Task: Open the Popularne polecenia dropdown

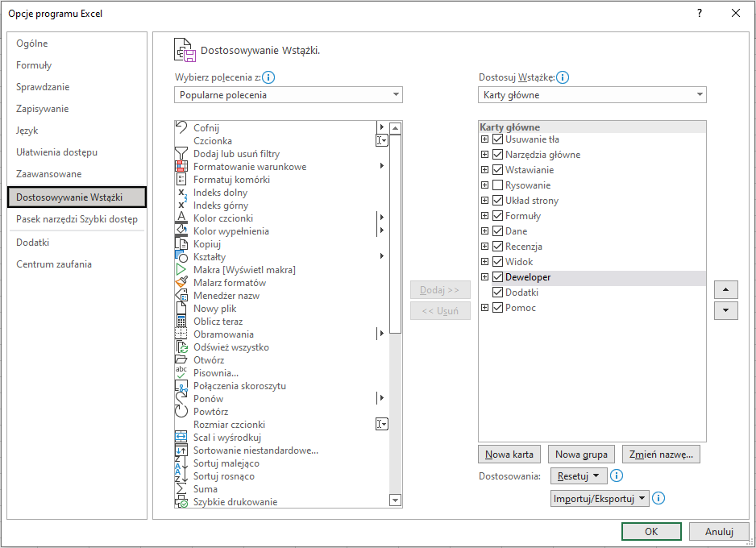Action: pyautogui.click(x=289, y=95)
